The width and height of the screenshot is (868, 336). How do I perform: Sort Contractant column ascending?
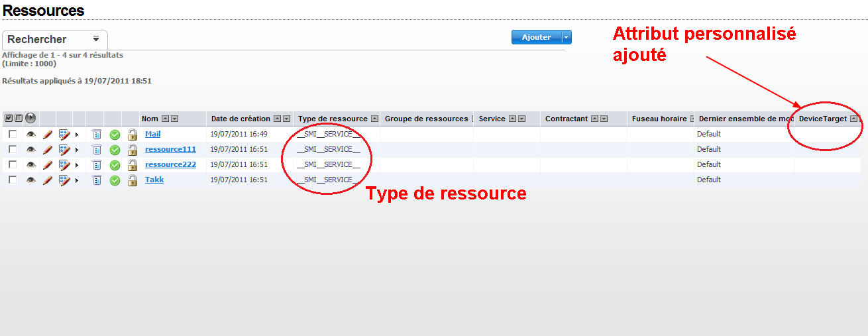pos(594,119)
